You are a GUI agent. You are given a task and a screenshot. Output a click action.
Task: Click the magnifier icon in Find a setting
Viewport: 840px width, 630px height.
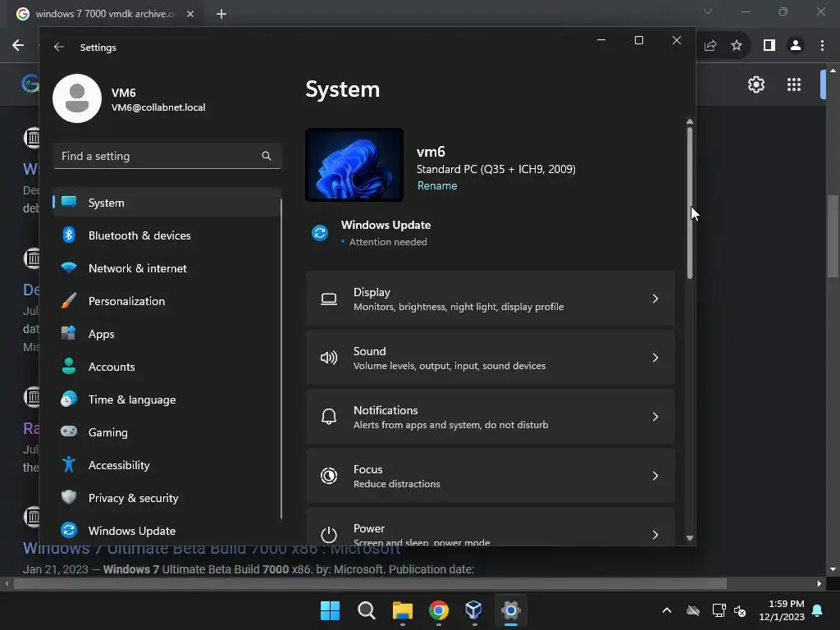[267, 156]
